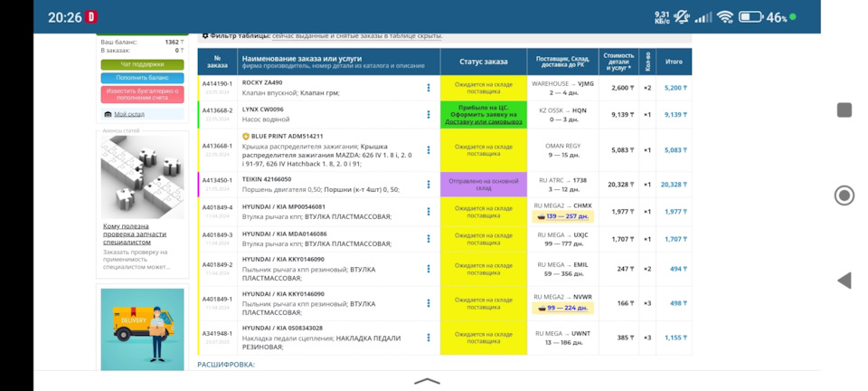Screen dimensions: 868x391
Task: Click the Стоимость детали и услуг column header
Action: tap(618, 62)
